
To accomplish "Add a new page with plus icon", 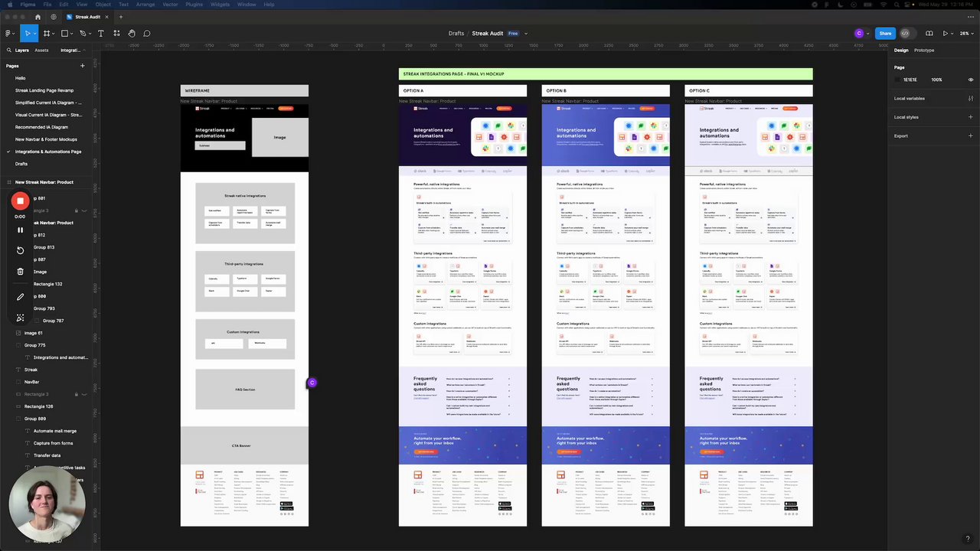I will tap(82, 66).
